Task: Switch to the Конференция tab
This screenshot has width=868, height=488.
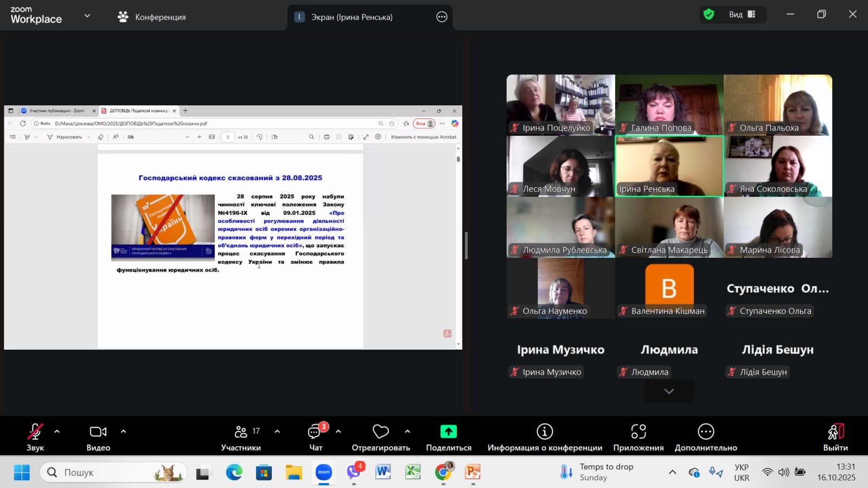Action: pos(152,17)
